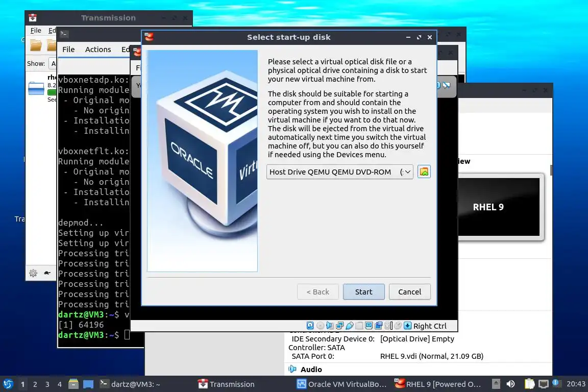Switch to workspace 2 in taskbar
The height and width of the screenshot is (392, 588).
tap(35, 384)
